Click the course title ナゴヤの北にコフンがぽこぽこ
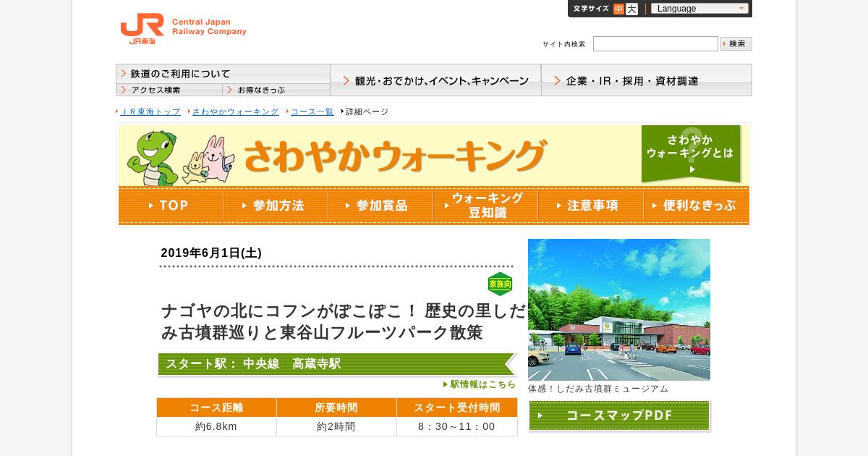This screenshot has height=456, width=868. pos(343,322)
